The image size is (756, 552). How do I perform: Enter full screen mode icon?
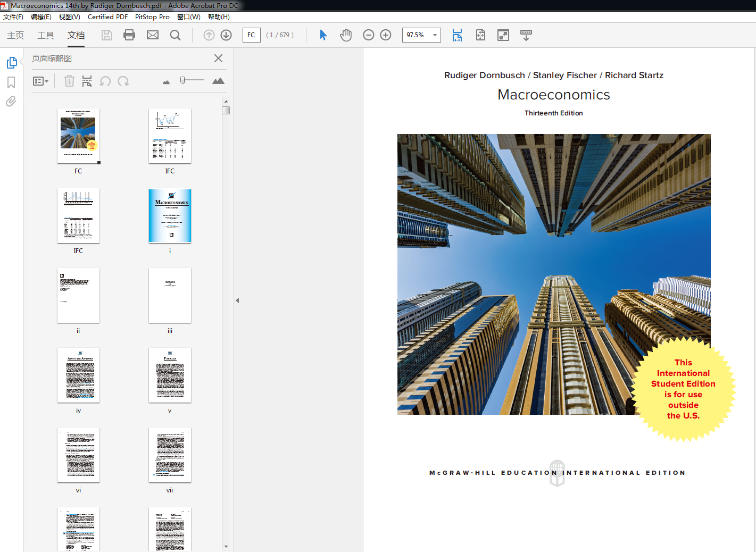[x=503, y=35]
